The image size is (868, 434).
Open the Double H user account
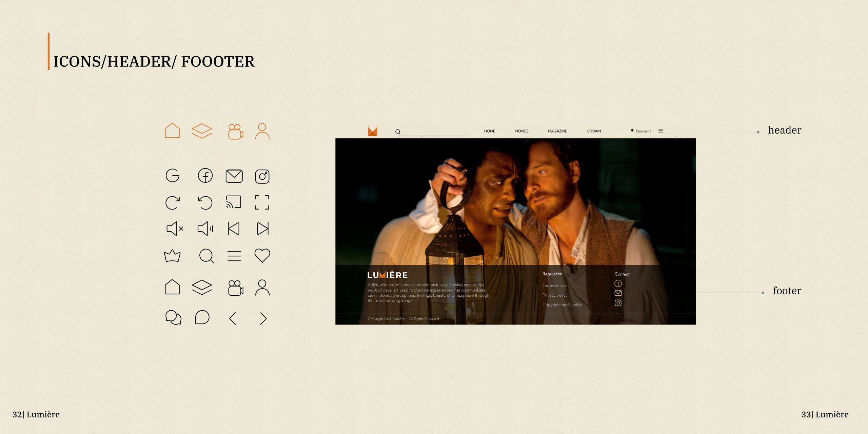[x=641, y=131]
